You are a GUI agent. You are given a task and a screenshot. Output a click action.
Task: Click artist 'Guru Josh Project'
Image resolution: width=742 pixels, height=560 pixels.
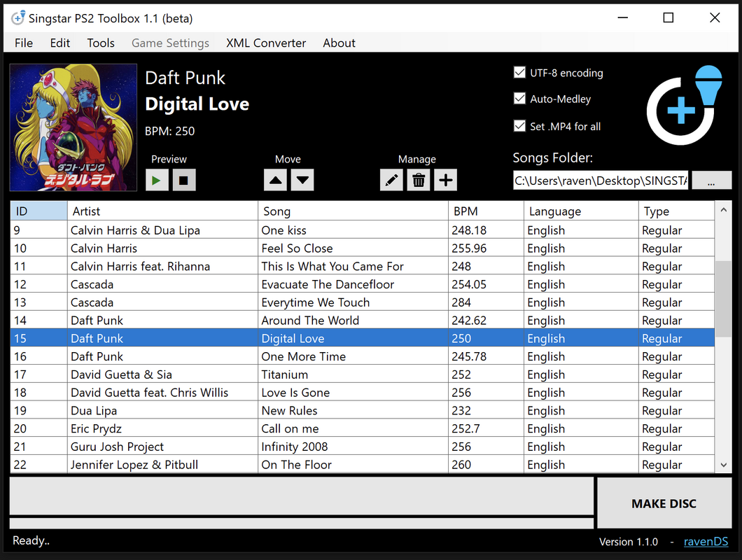[118, 447]
